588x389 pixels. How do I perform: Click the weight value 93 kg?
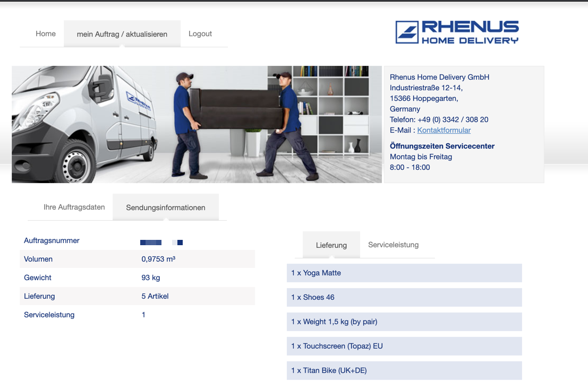(150, 278)
